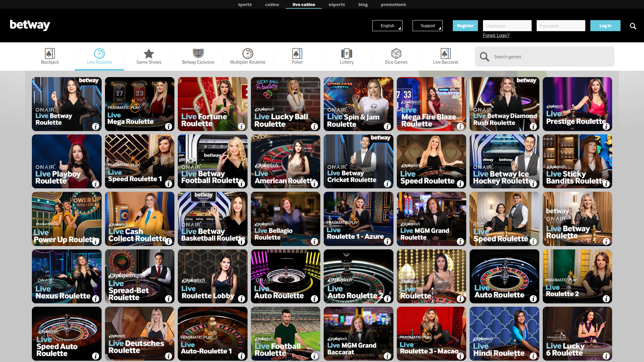Viewport: 644px width, 362px height.
Task: Click the betway logo
Action: (x=30, y=25)
